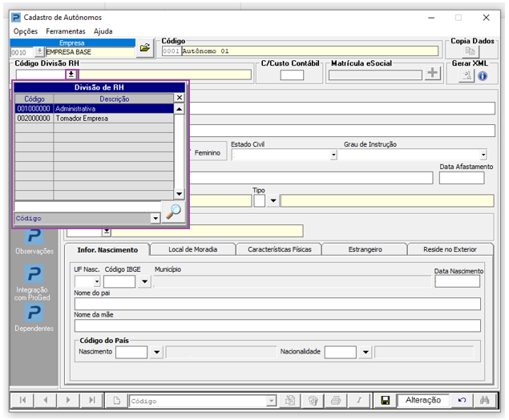Screen dimensions: 509x420
Task: Click the Nome do pai input field
Action: pyautogui.click(x=277, y=304)
